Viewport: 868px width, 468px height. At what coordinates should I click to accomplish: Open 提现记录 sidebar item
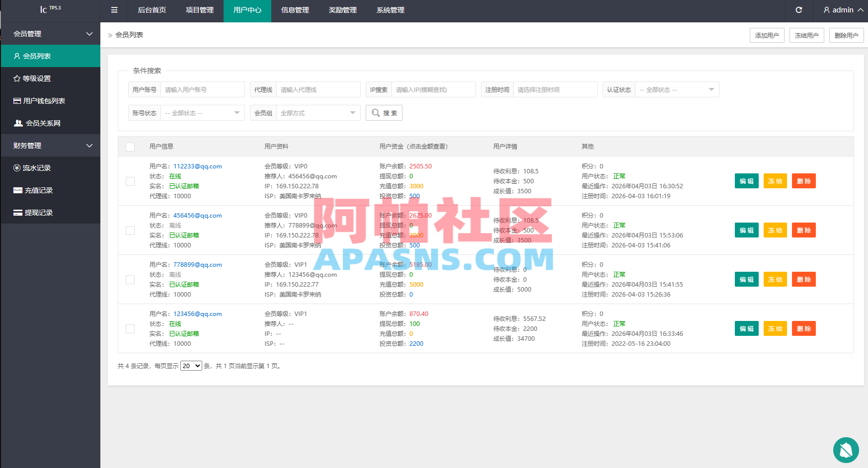[x=50, y=213]
